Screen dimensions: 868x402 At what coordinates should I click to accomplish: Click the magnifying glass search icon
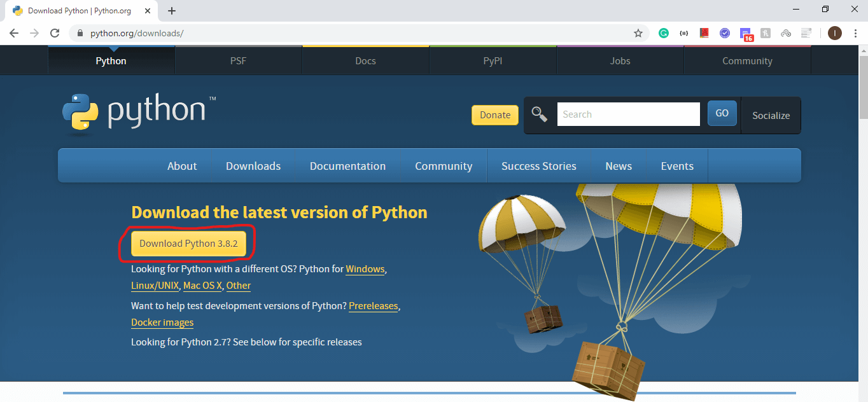[540, 114]
